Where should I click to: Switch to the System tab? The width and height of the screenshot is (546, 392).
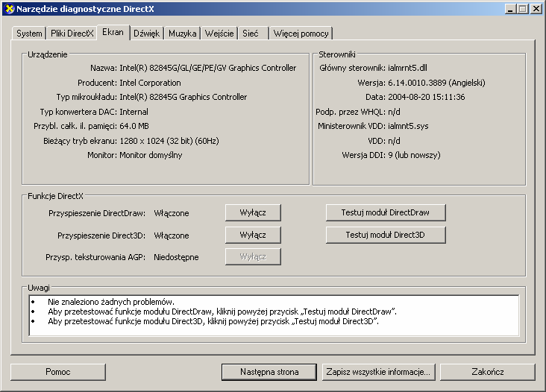pyautogui.click(x=29, y=34)
